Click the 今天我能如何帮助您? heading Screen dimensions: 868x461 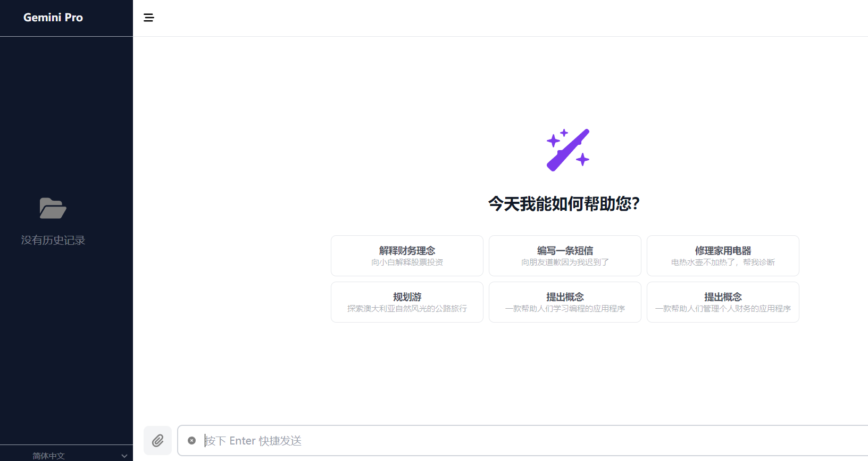click(564, 203)
